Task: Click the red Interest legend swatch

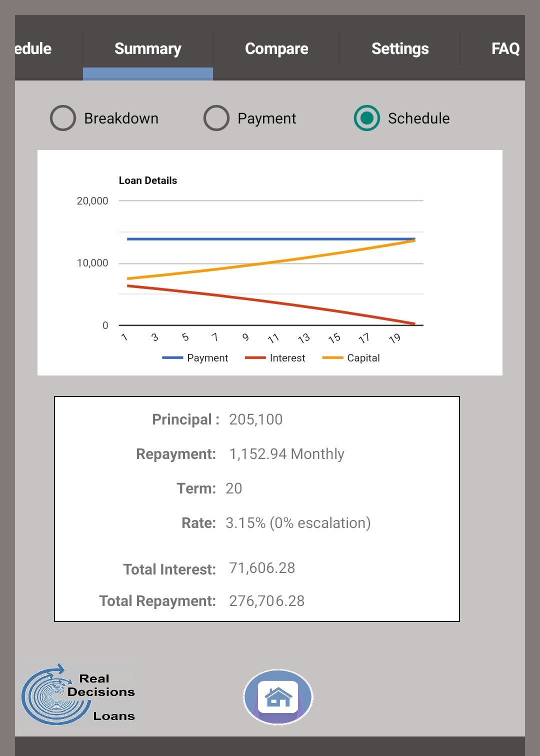Action: (255, 358)
